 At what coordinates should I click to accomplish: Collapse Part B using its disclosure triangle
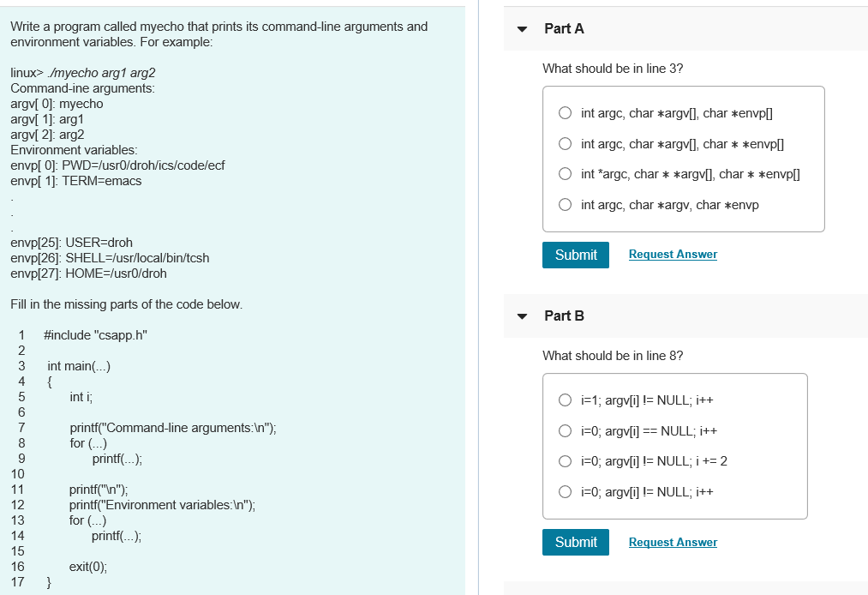[522, 316]
